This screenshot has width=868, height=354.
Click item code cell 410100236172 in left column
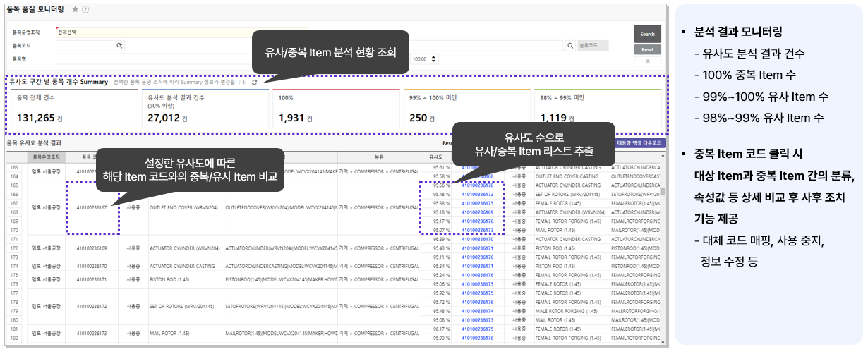tap(91, 307)
